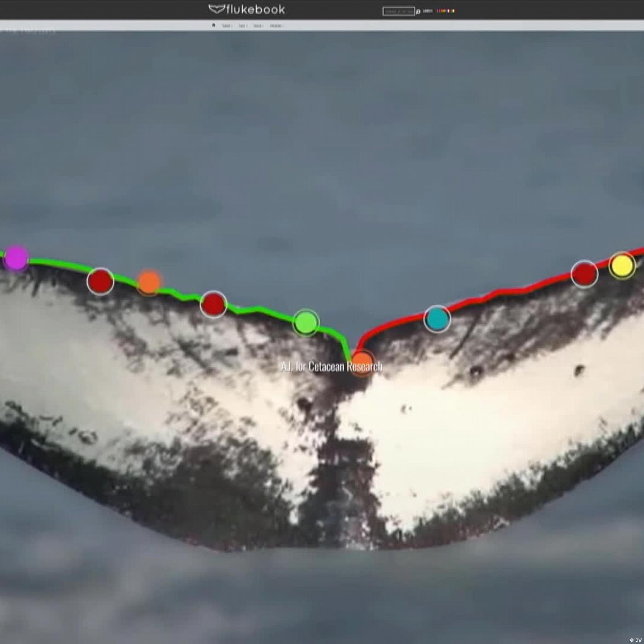This screenshot has height=644, width=644.
Task: Click the red marker beside yellow dot
Action: tap(584, 274)
